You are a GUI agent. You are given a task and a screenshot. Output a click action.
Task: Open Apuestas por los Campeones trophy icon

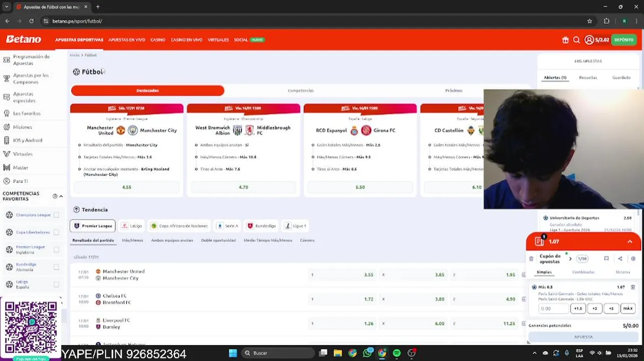(7, 79)
